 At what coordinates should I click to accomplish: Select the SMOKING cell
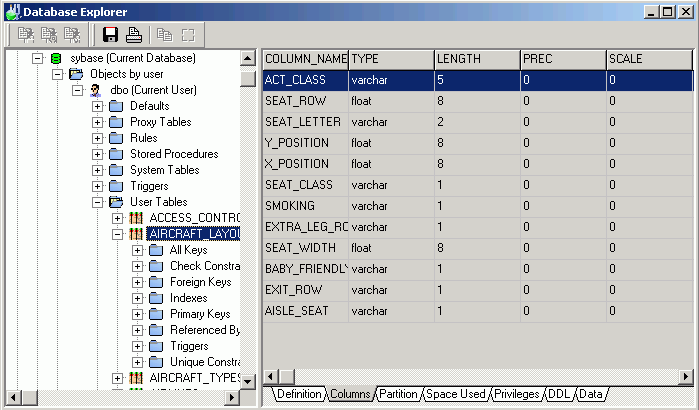305,206
